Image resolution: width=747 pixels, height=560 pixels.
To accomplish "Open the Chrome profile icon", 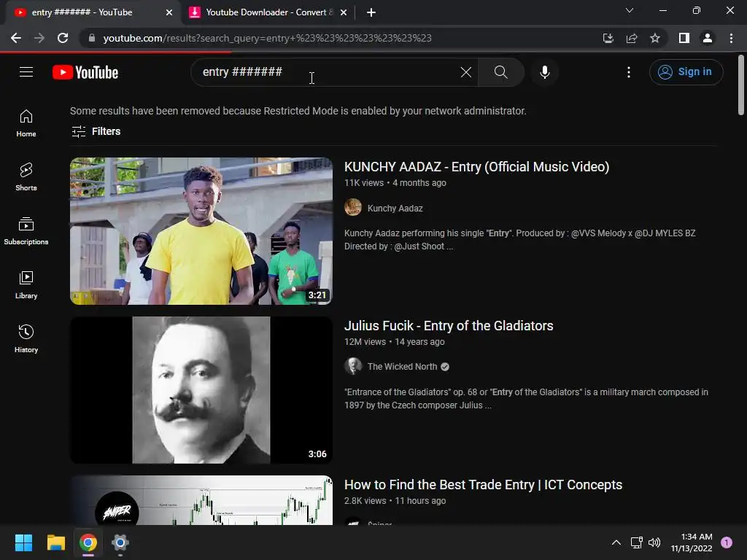I will [708, 38].
